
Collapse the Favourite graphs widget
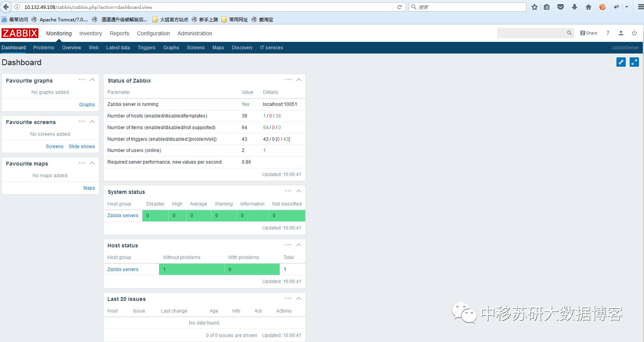tap(92, 79)
